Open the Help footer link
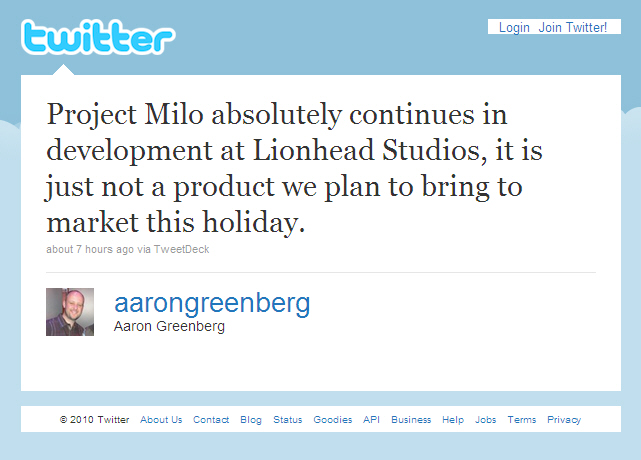 (453, 420)
